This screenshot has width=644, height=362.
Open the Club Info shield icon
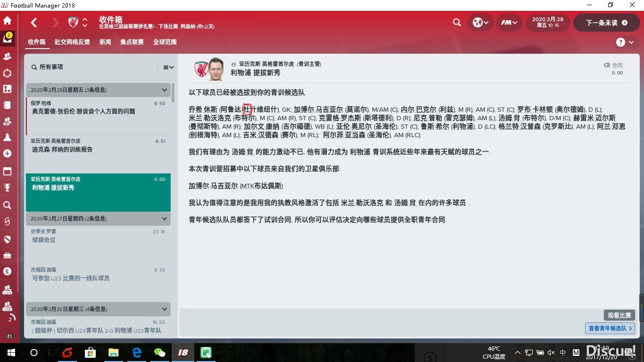[x=7, y=239]
